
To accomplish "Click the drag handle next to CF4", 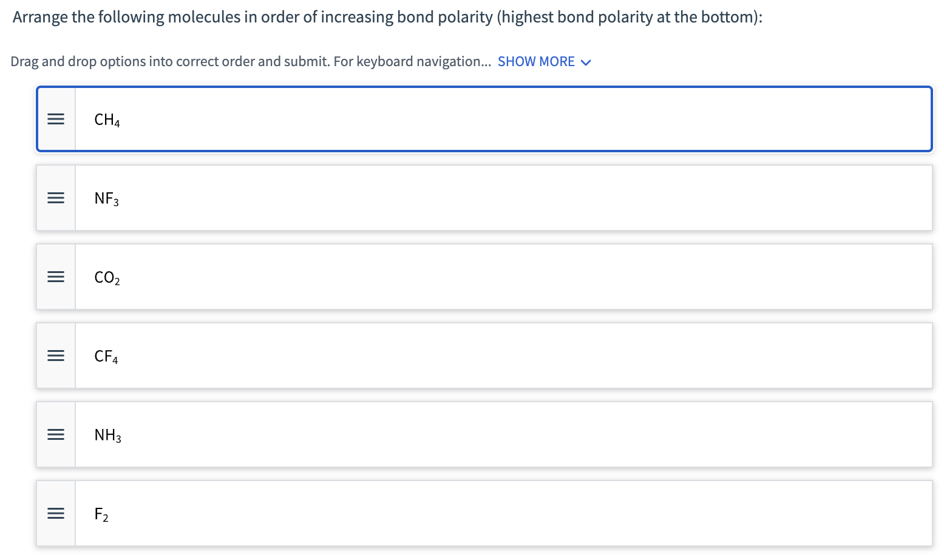I will (55, 356).
